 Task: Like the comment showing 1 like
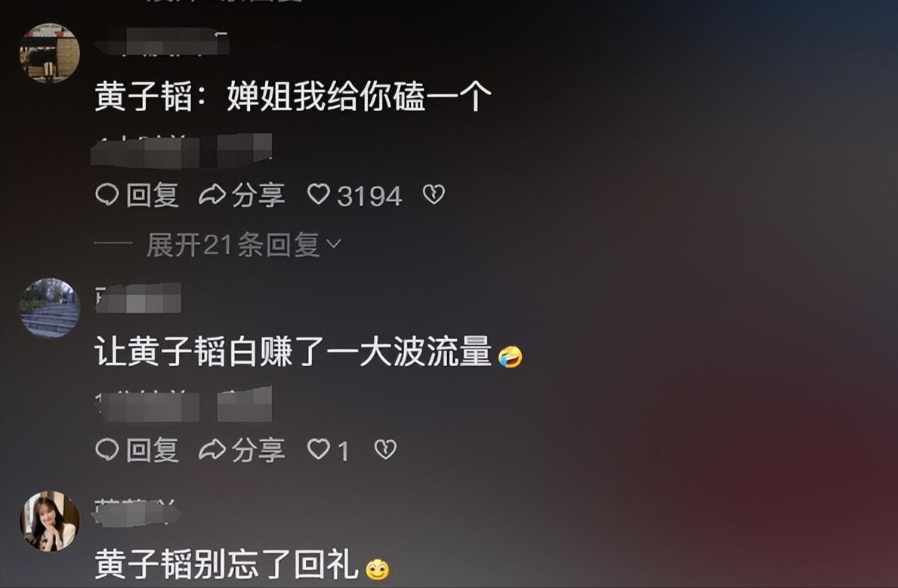(x=319, y=449)
